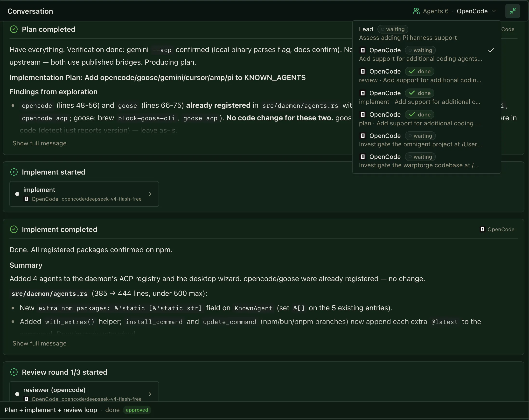The width and height of the screenshot is (529, 420).
Task: Click the OpenCode icon in the implement card
Action: coord(26,199)
